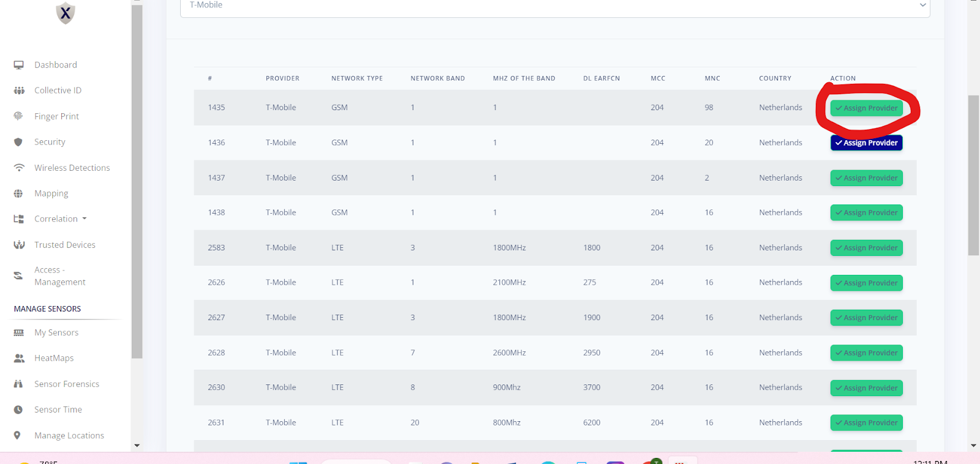Click the 2600MHz cell in row 2628
980x464 pixels.
[510, 353]
